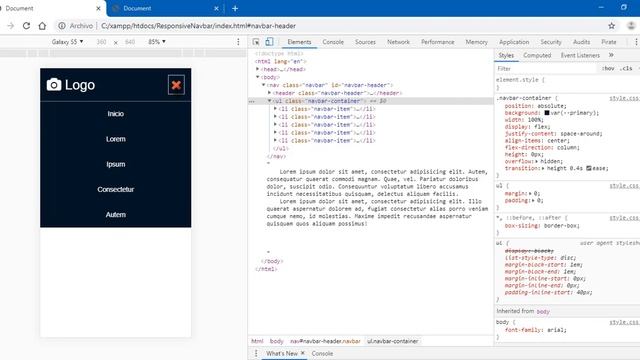Select the Computed styles tab

pyautogui.click(x=537, y=55)
